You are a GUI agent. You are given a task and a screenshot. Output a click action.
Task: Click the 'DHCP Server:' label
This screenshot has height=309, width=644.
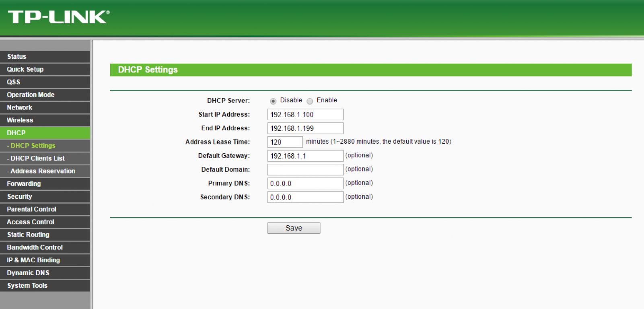click(x=228, y=101)
